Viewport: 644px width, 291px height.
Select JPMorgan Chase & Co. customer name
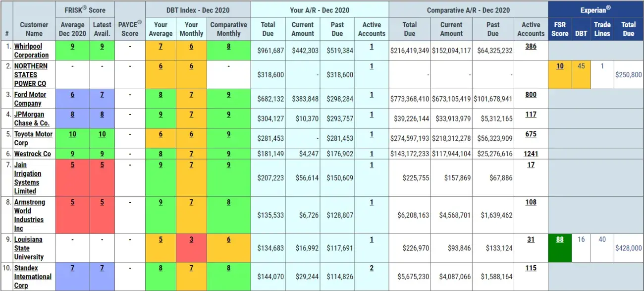[32, 119]
